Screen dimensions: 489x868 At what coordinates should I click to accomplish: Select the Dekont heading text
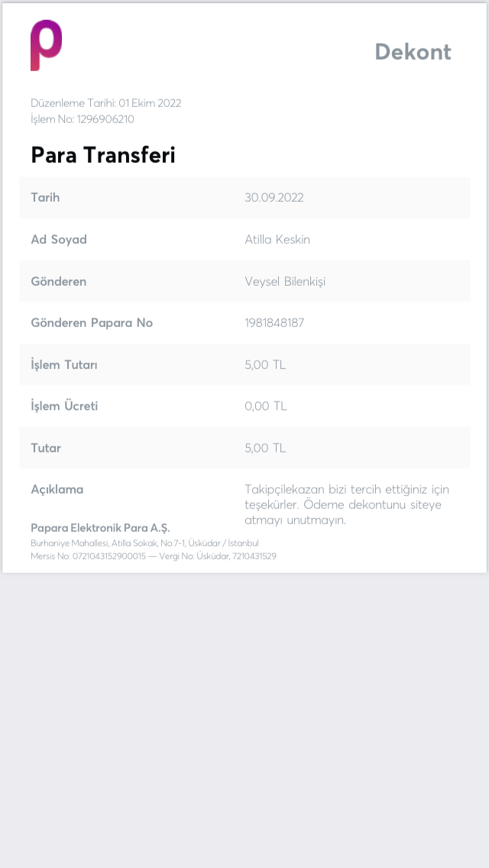click(413, 52)
